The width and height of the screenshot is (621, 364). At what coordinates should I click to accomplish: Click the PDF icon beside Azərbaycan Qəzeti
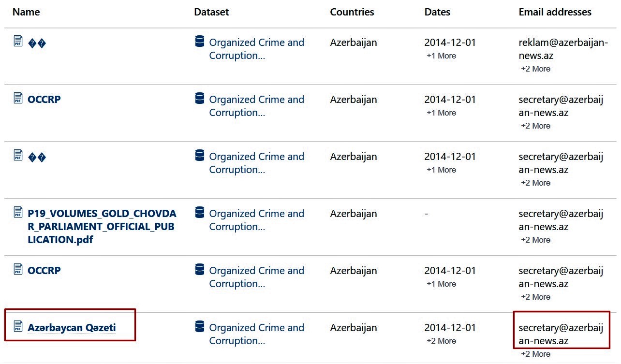[x=18, y=326]
